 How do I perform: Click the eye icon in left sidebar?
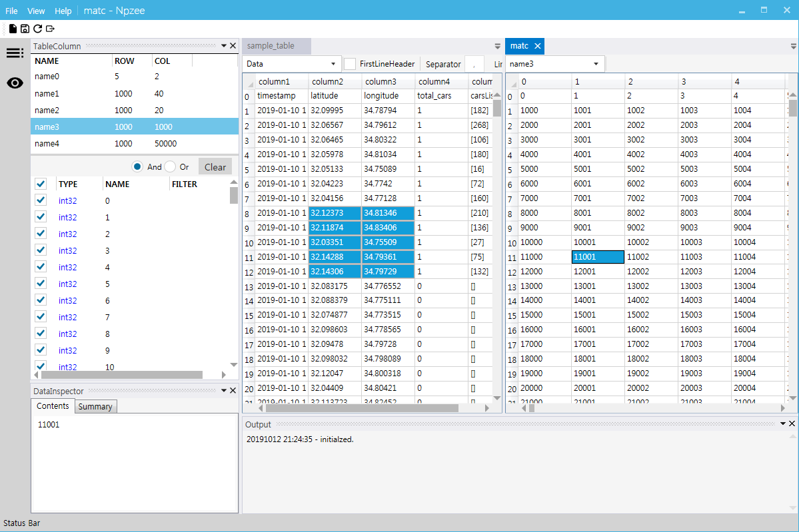coord(15,83)
